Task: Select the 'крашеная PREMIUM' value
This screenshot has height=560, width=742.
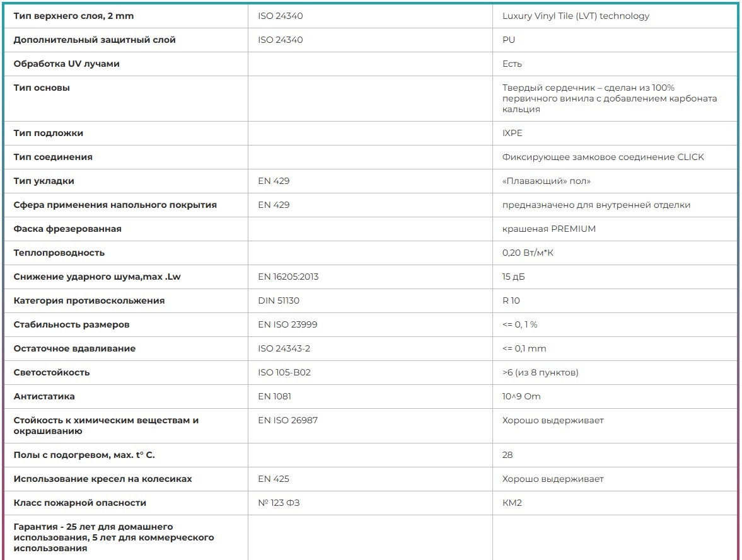Action: tap(549, 229)
